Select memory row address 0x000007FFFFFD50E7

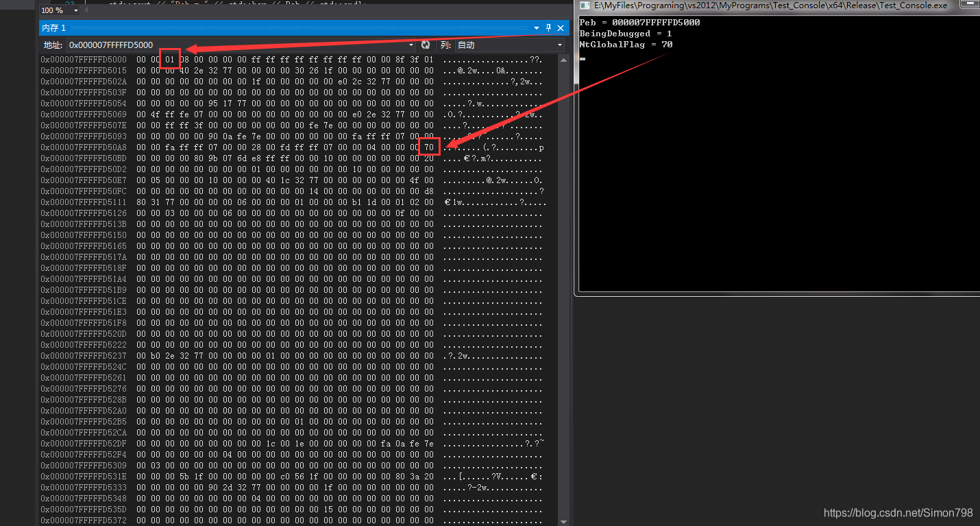(84, 180)
